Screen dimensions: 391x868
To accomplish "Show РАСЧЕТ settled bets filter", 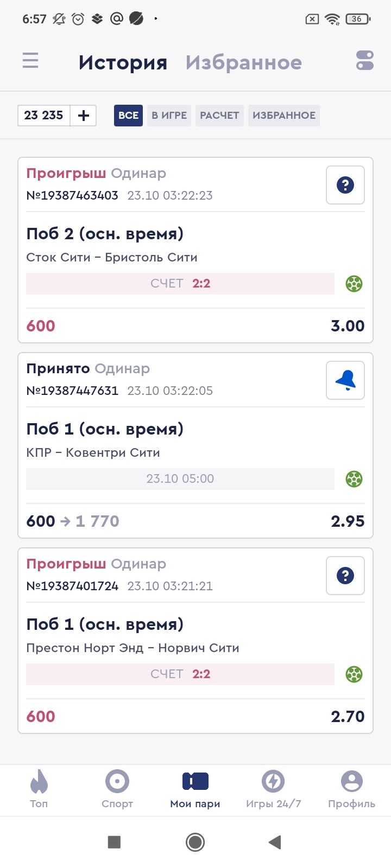I will tap(219, 116).
